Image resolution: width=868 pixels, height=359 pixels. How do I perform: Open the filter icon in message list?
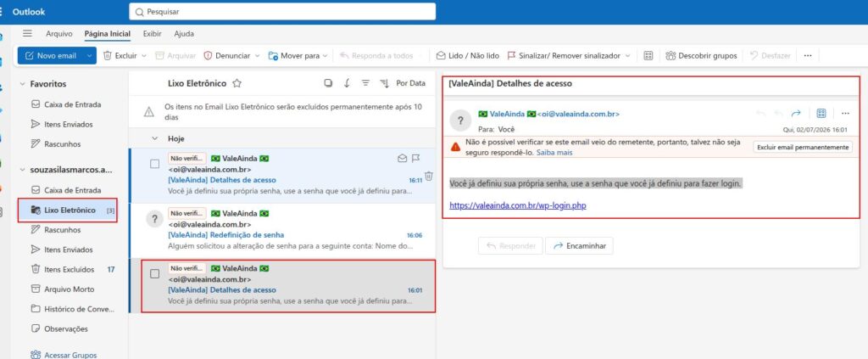365,83
